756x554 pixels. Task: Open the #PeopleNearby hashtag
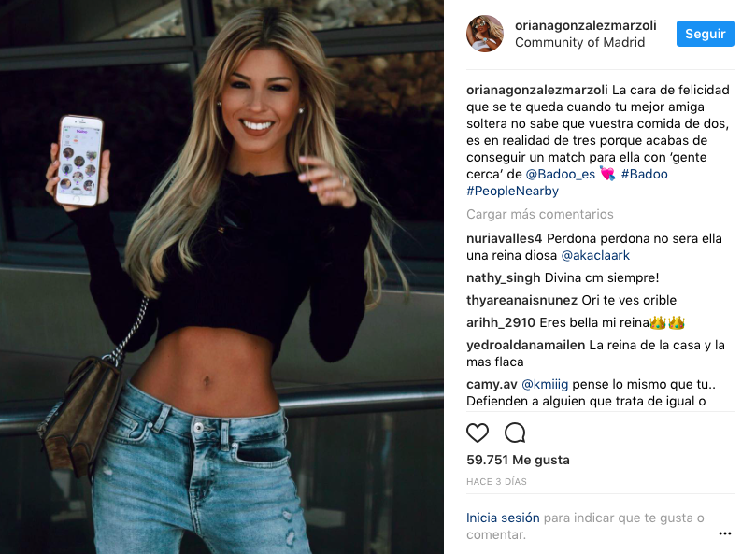pyautogui.click(x=512, y=191)
